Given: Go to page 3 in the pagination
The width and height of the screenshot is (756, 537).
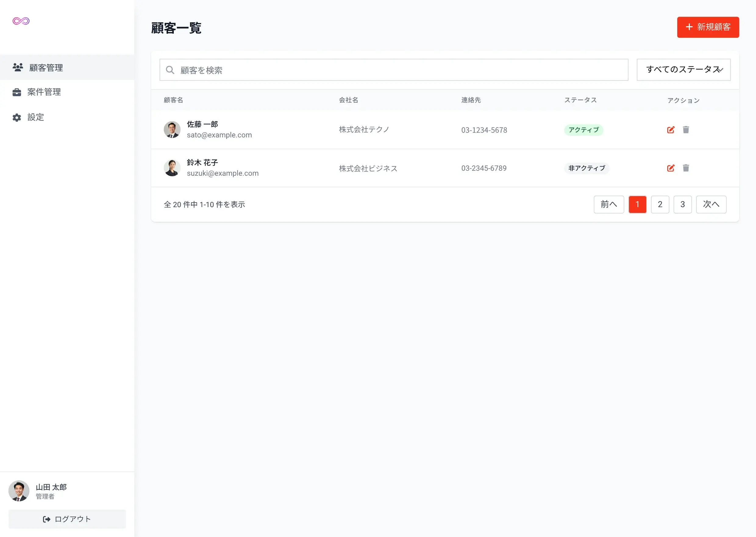Looking at the screenshot, I should coord(682,204).
